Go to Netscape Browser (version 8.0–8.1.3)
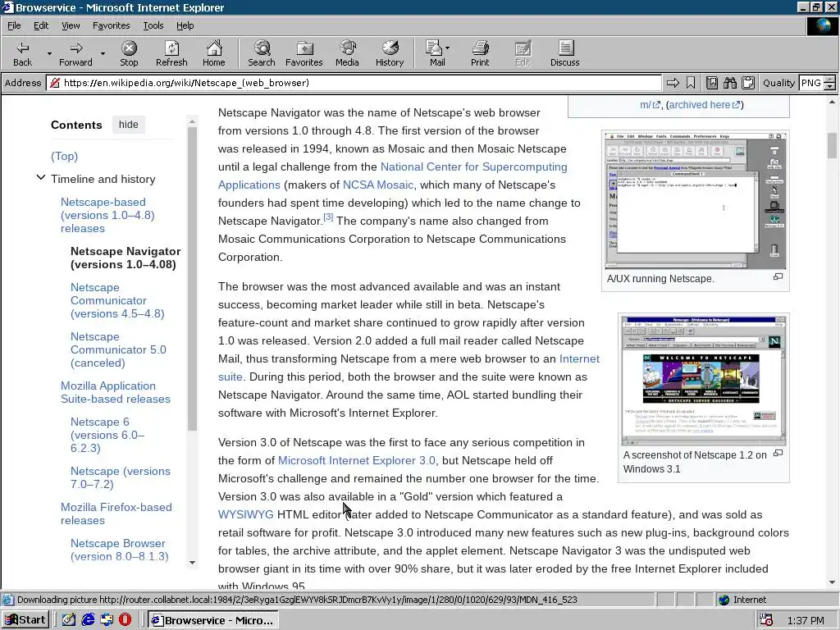Viewport: 840px width, 630px height. click(x=119, y=550)
